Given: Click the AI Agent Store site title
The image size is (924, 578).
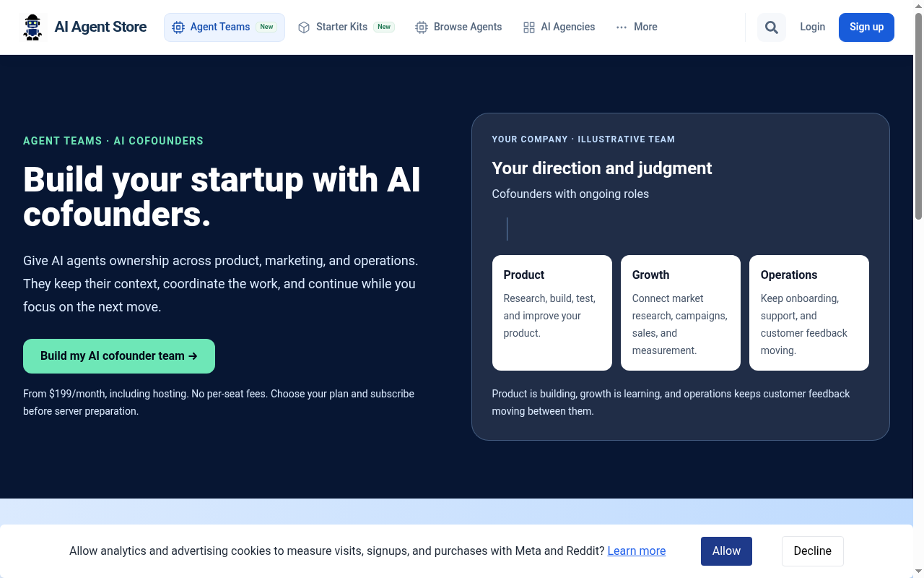Looking at the screenshot, I should click(100, 27).
